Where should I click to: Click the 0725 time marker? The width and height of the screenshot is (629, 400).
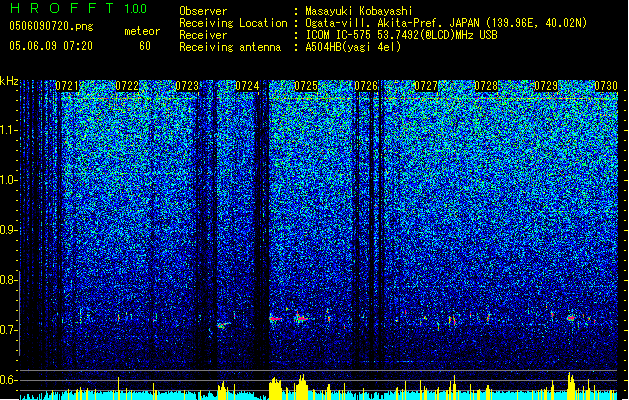(306, 86)
